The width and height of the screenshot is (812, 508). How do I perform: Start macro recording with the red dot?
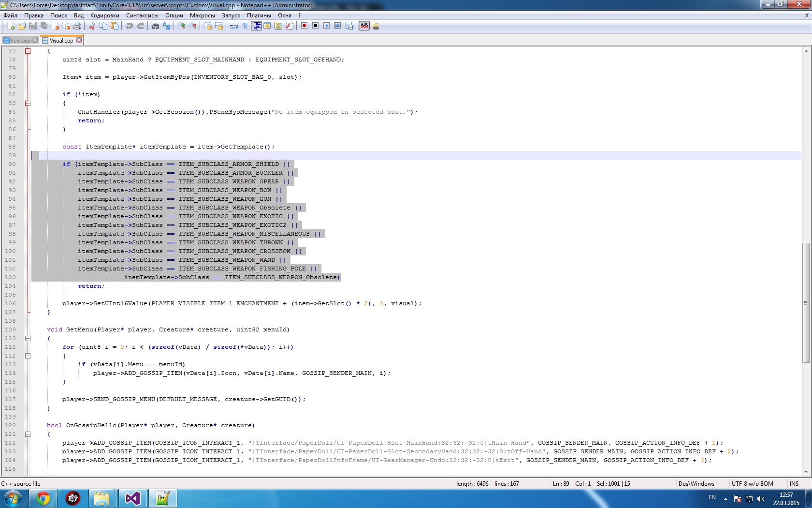(x=304, y=26)
